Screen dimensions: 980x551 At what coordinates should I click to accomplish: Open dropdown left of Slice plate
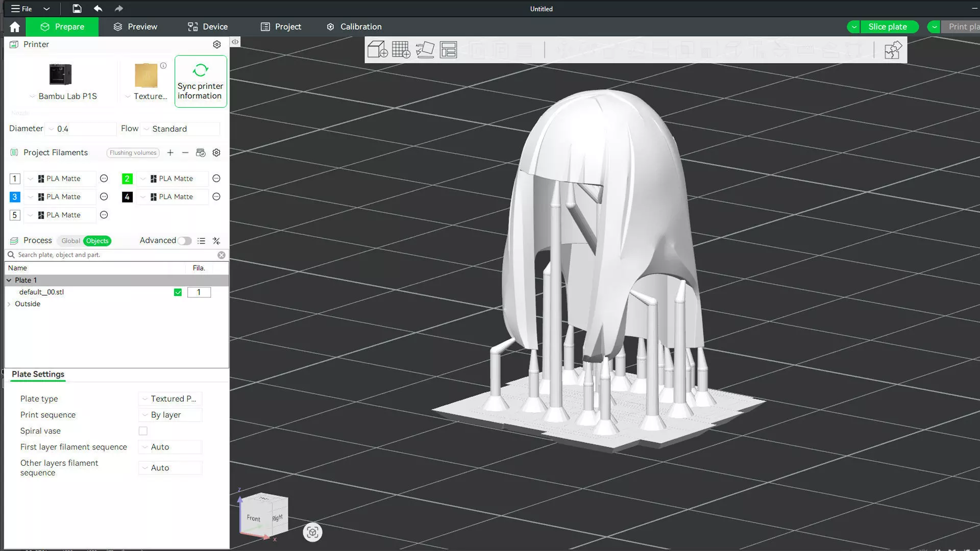point(853,27)
